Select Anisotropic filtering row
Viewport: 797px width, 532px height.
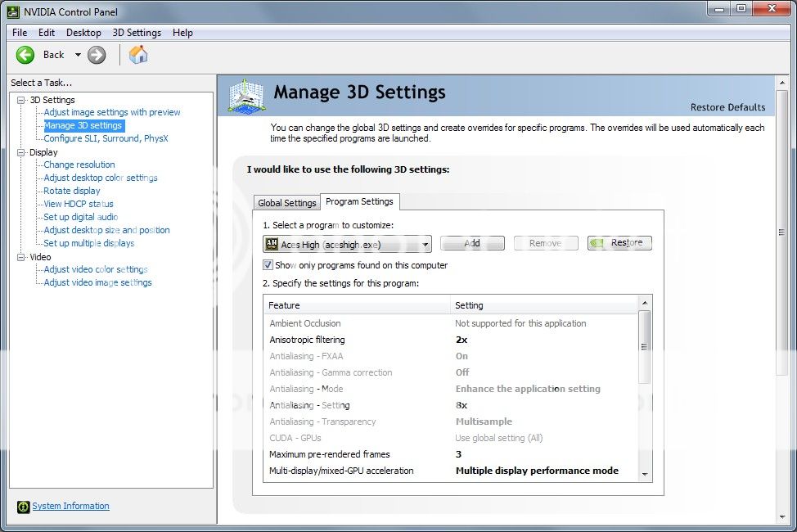tap(451, 340)
